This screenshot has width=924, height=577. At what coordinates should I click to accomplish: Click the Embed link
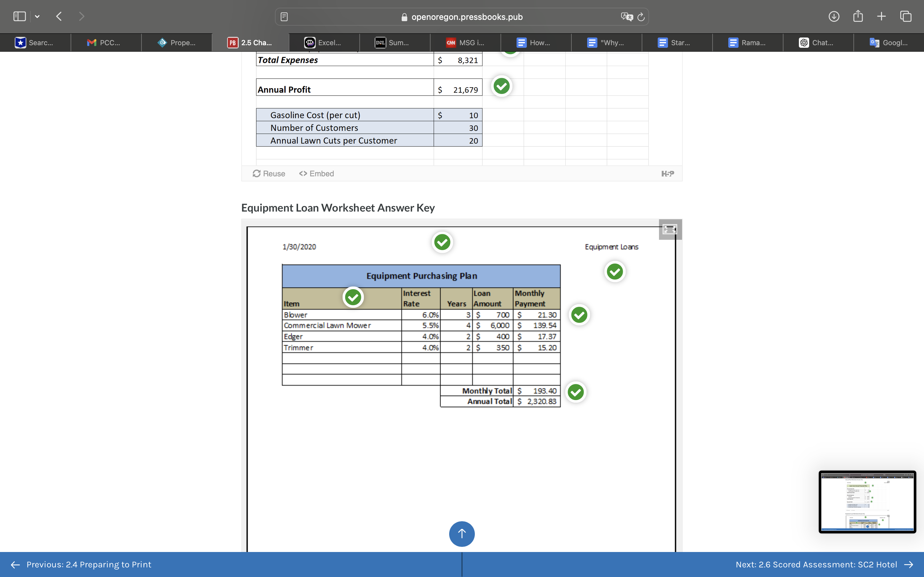coord(316,173)
